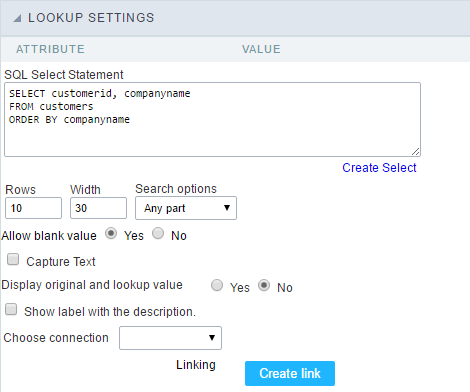Open the Create Select link

point(379,168)
